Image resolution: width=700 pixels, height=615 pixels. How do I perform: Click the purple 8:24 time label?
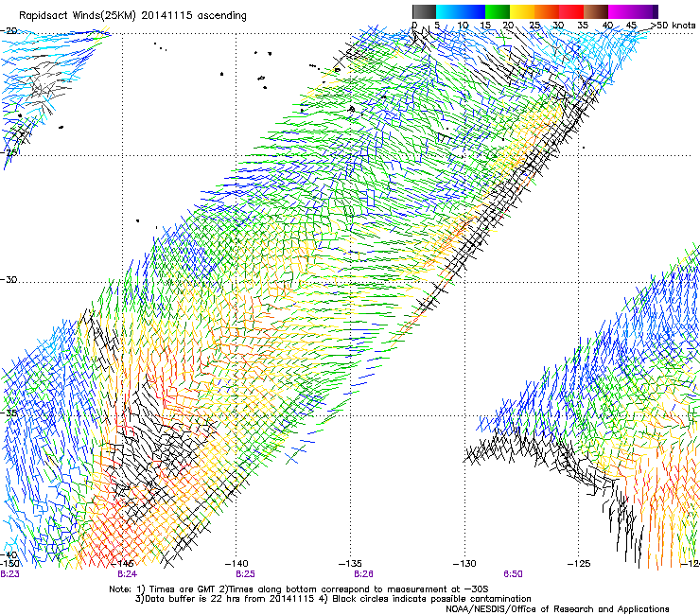click(x=128, y=574)
